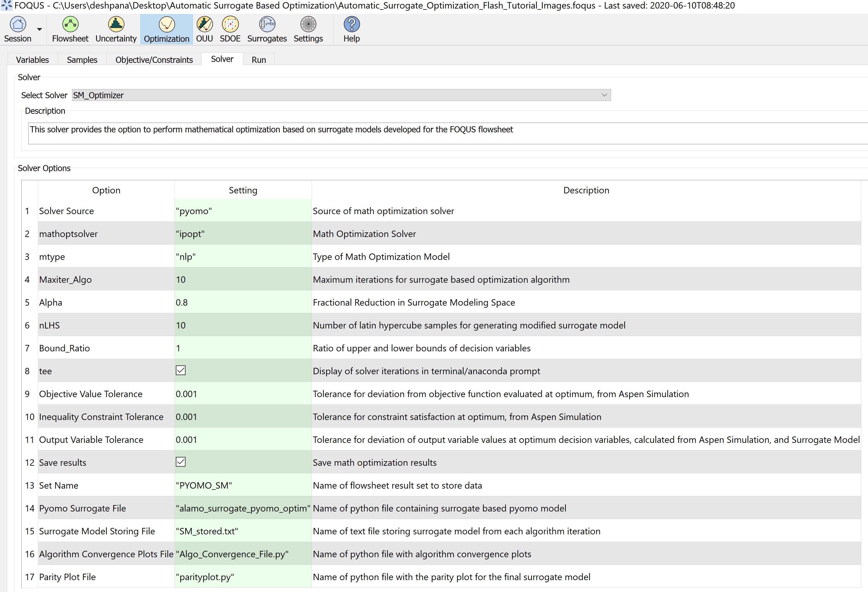Viewport: 868px width, 592px height.
Task: Open the Objective/Constraints tab
Action: (154, 59)
